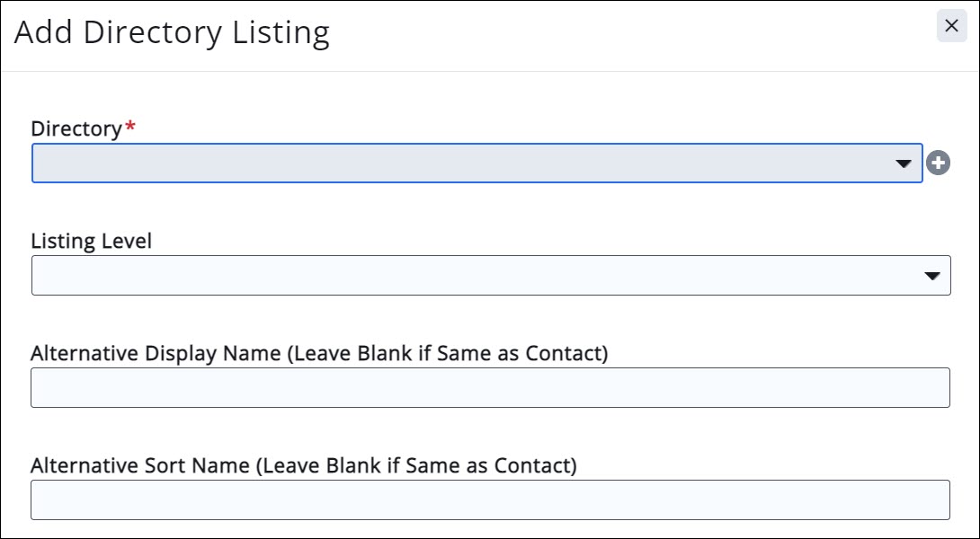Open the Directory dropdown
The image size is (980, 539).
coord(477,163)
